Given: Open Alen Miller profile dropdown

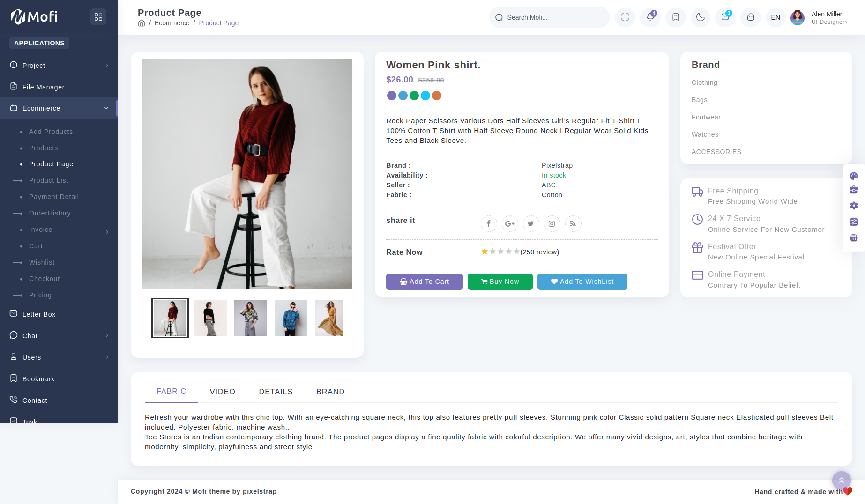Looking at the screenshot, I should point(820,18).
